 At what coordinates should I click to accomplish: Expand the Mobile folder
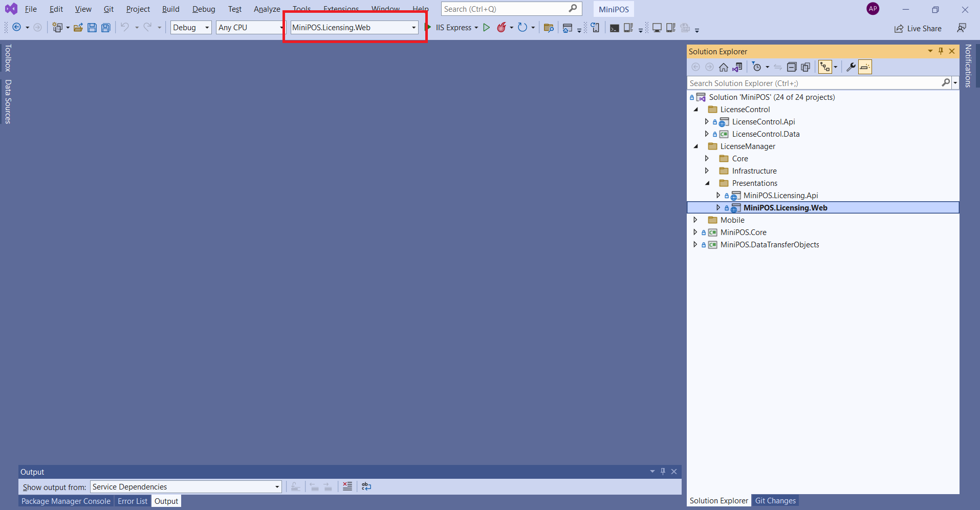pos(695,220)
